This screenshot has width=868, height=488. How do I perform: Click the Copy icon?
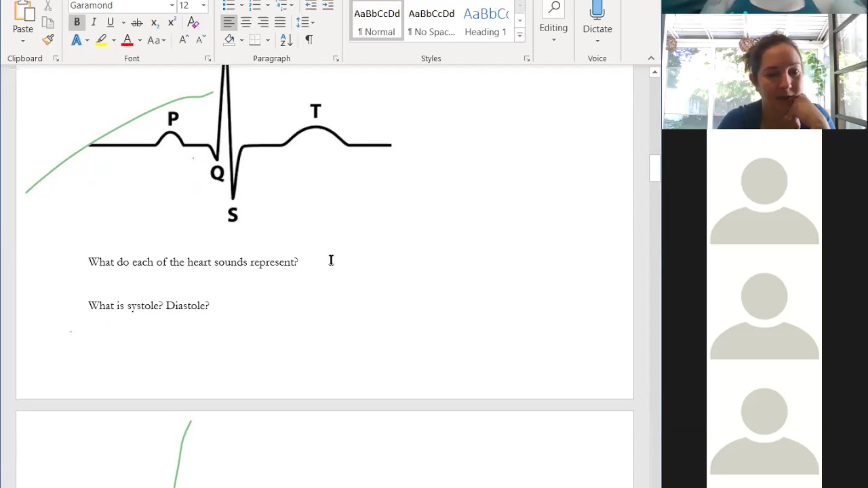(48, 22)
